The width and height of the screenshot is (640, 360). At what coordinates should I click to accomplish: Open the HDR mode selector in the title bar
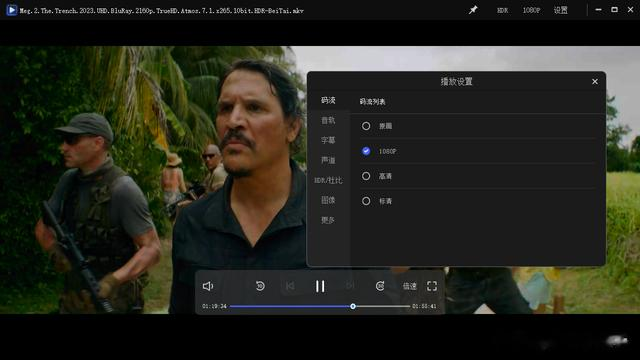coord(502,10)
